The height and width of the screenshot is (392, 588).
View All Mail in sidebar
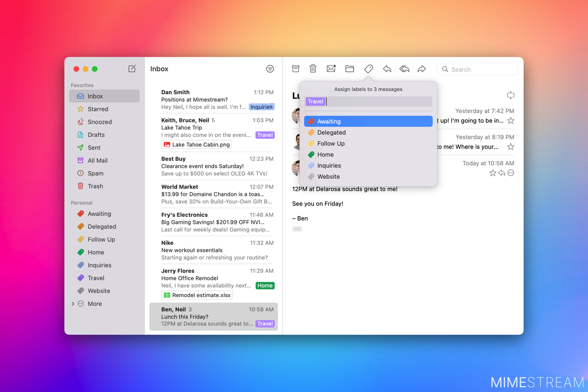104,160
